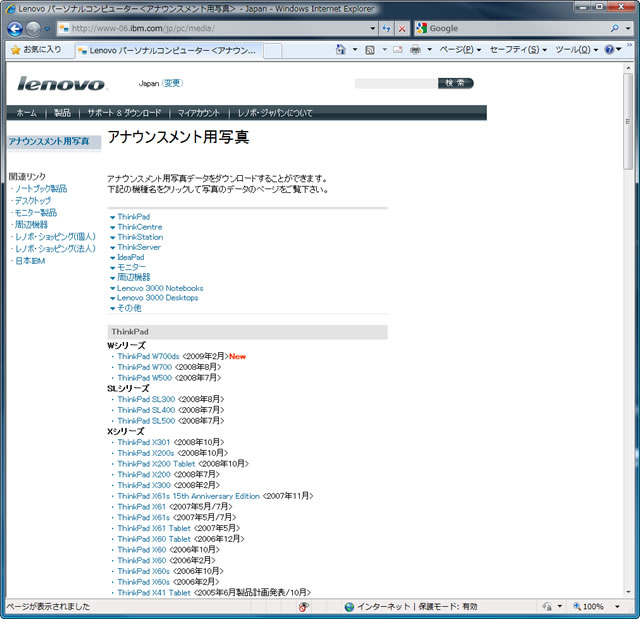The height and width of the screenshot is (619, 640).
Task: Open the Favorites star button
Action: point(36,50)
